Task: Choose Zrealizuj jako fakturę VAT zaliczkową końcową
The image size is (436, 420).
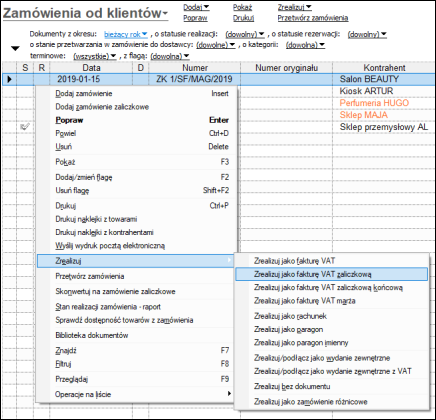Action: click(x=332, y=288)
